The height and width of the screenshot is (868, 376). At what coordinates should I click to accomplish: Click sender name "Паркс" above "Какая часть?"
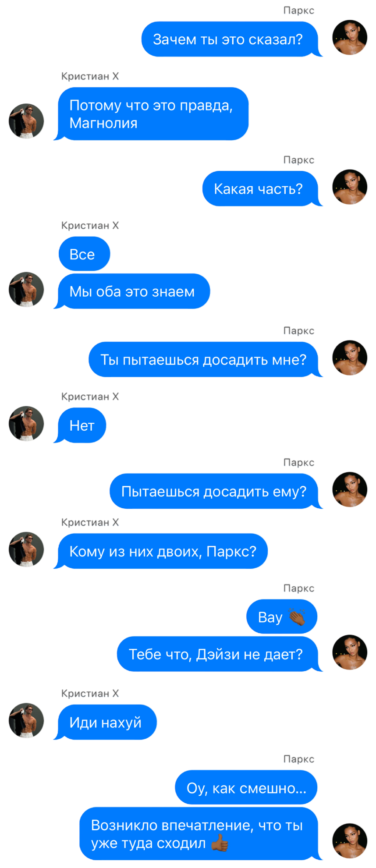[x=298, y=160]
